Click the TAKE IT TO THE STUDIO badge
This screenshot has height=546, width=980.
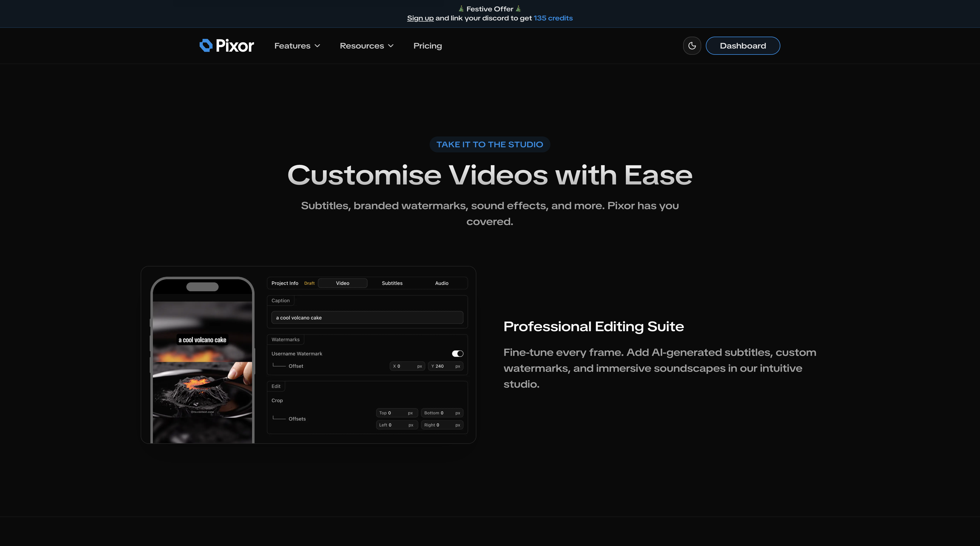click(490, 144)
